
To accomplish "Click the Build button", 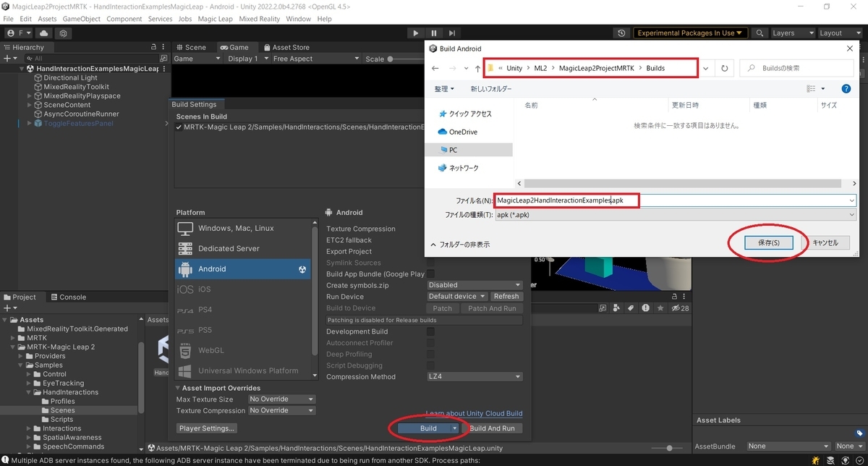I will pyautogui.click(x=428, y=428).
